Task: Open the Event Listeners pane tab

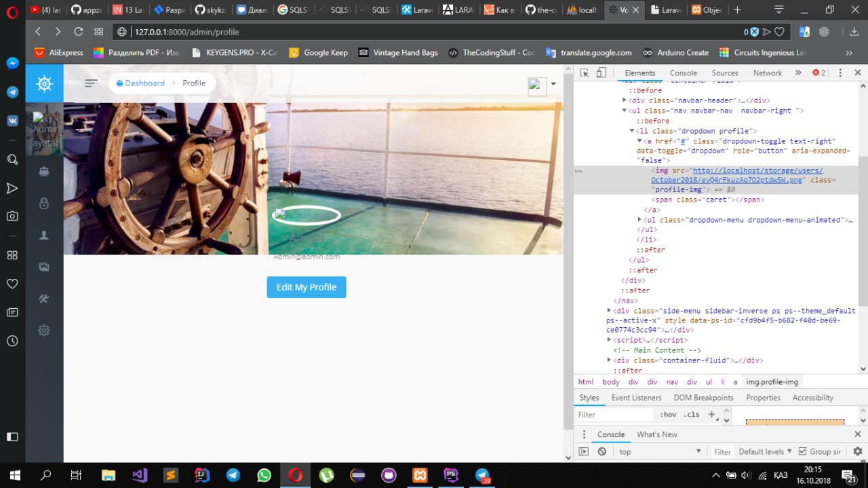Action: [636, 398]
